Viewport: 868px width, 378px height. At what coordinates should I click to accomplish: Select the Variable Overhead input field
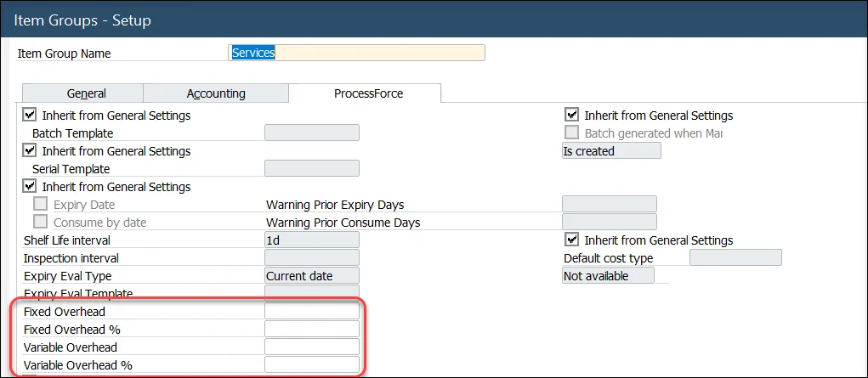point(312,347)
